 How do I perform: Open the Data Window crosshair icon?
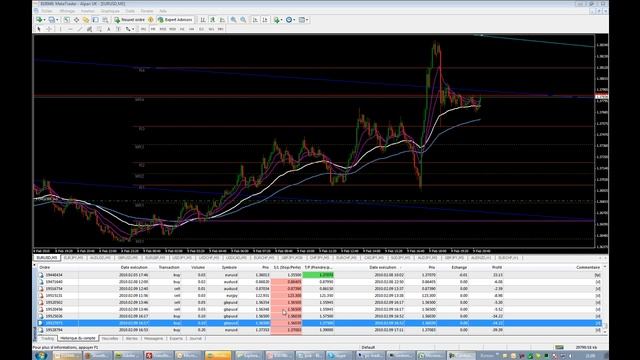click(x=76, y=20)
